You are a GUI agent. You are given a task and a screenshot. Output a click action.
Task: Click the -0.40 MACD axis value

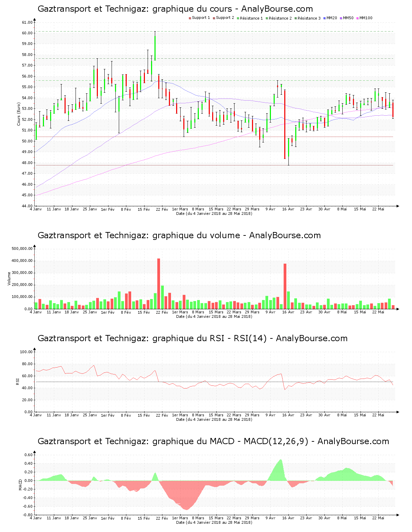click(x=28, y=498)
